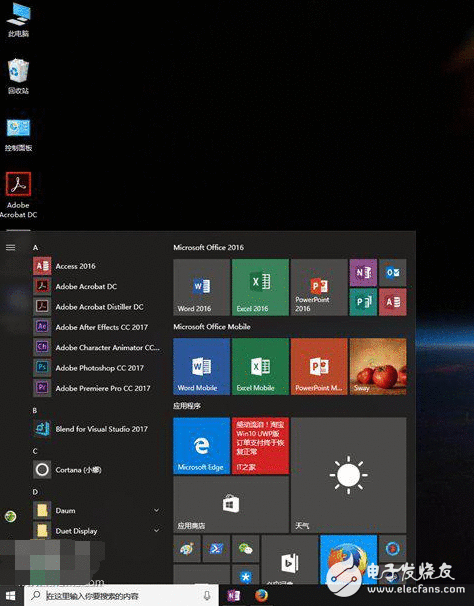The width and height of the screenshot is (474, 606).
Task: Select the Microsoft Office 2016 group title
Action: tap(208, 247)
